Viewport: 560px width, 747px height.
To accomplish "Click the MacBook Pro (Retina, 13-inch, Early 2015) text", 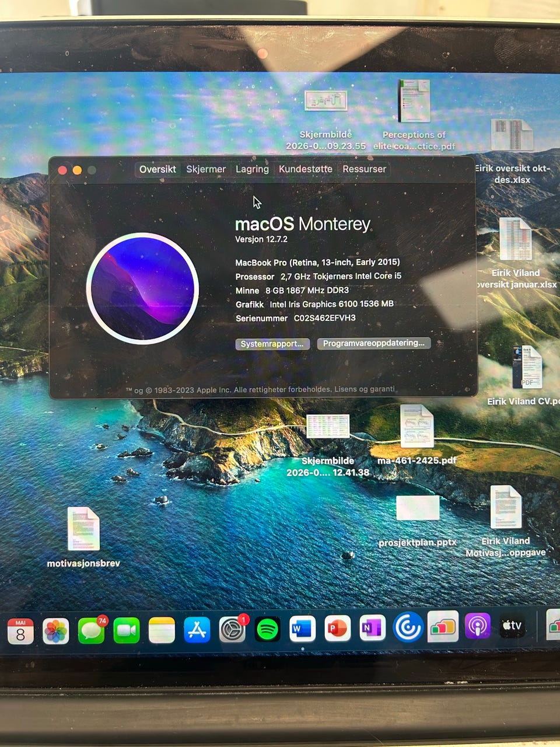I will tap(318, 262).
